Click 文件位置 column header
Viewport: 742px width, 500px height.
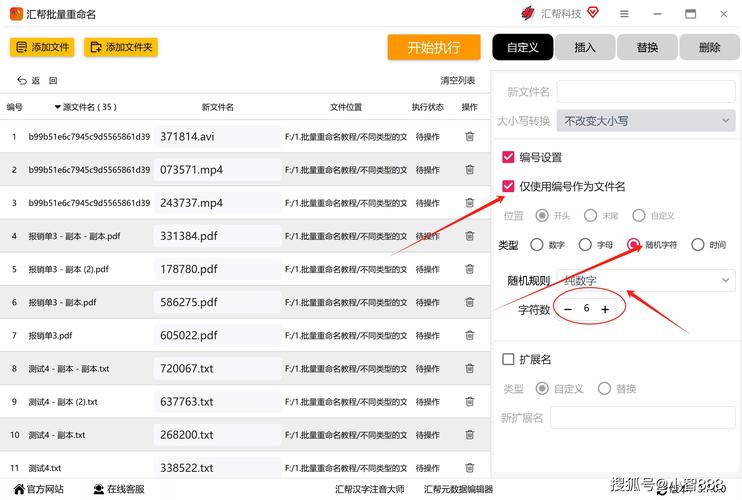point(346,107)
